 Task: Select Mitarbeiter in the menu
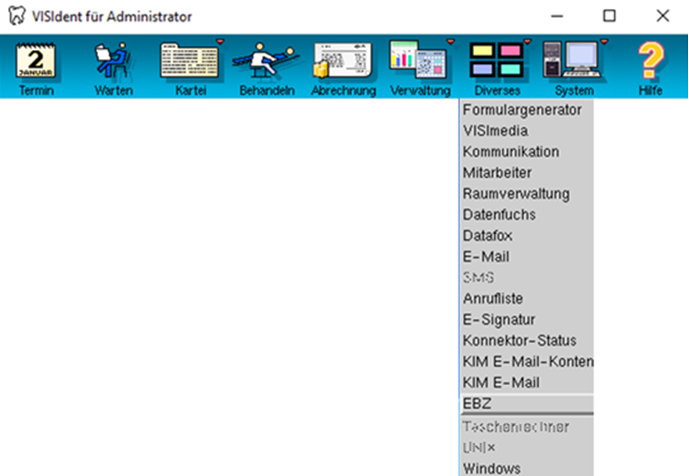point(526,173)
